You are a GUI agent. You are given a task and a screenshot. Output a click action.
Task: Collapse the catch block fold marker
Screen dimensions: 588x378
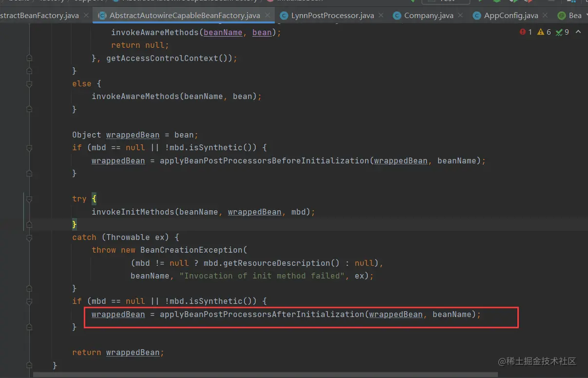point(29,238)
